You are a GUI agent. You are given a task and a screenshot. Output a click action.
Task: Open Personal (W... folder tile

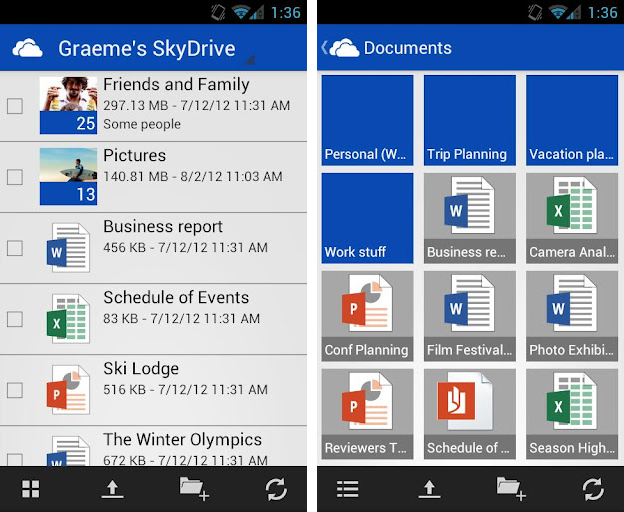tap(367, 120)
